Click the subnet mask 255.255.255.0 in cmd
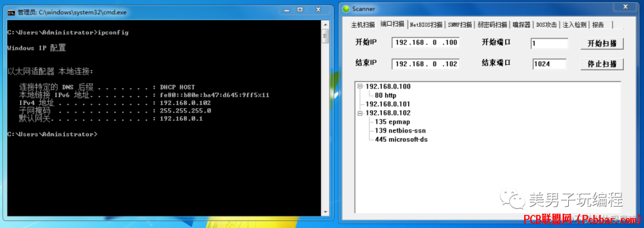Image resolution: width=644 pixels, height=228 pixels. [x=185, y=111]
